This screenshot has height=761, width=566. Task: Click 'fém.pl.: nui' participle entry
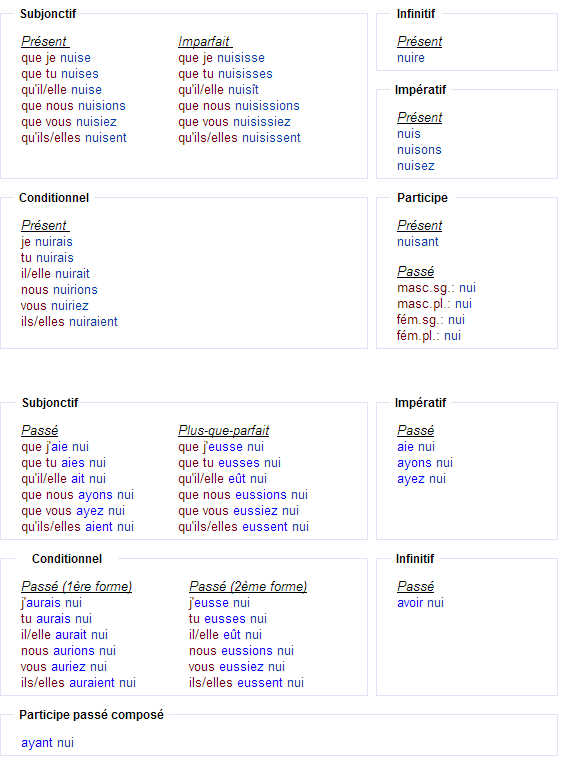[x=429, y=336]
